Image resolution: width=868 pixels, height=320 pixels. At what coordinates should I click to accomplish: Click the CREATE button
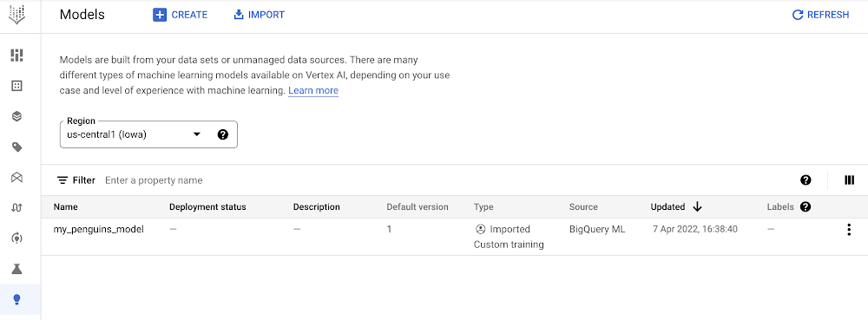pyautogui.click(x=181, y=15)
